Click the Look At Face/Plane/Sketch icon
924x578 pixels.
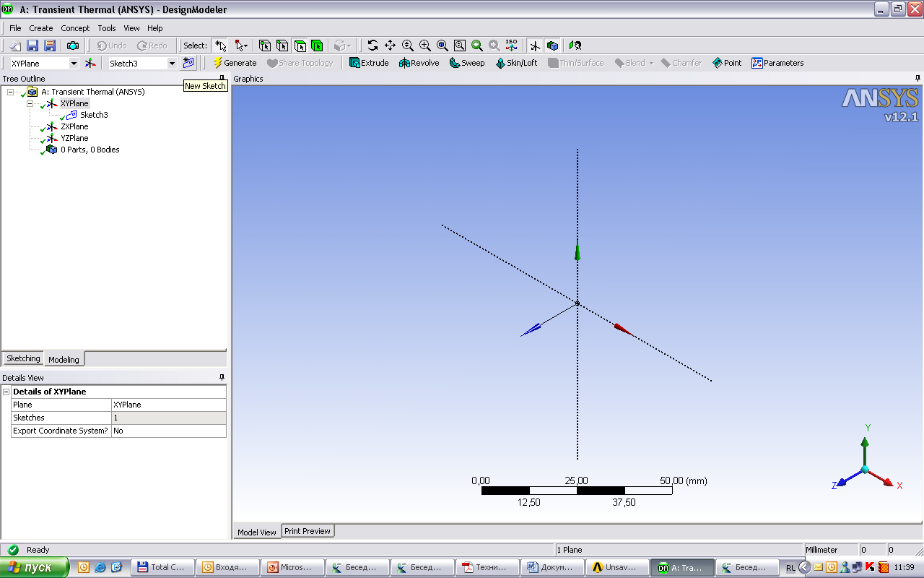[x=575, y=46]
